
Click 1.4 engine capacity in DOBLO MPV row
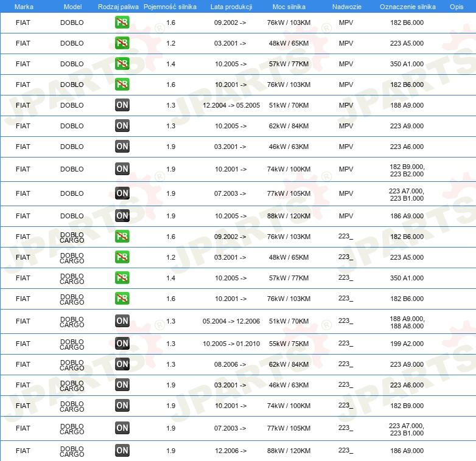tap(170, 64)
